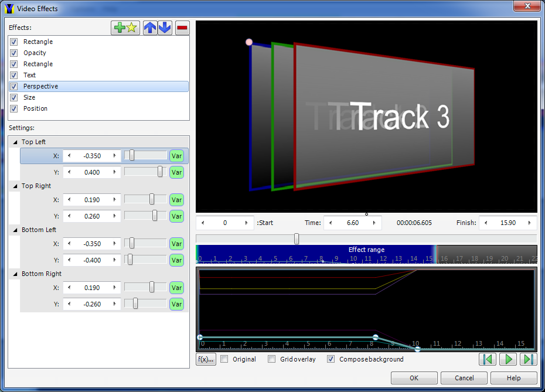This screenshot has width=545, height=392.
Task: Play the effect preview
Action: pyautogui.click(x=508, y=359)
